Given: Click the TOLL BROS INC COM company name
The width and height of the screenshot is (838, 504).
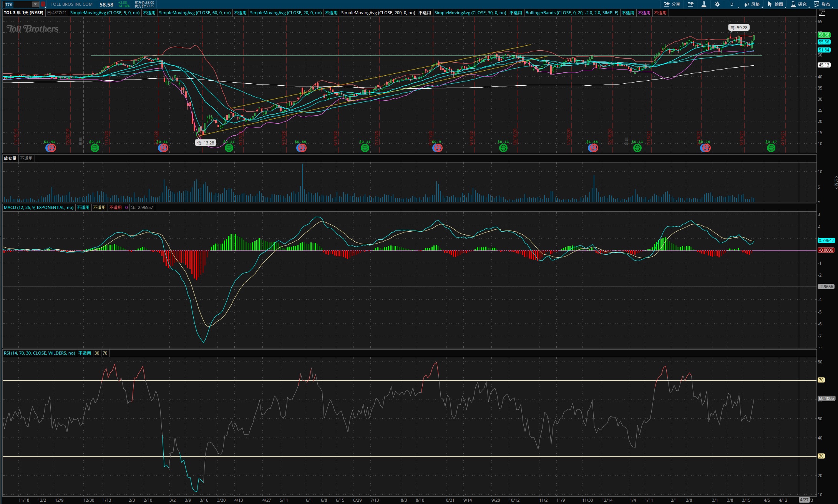Looking at the screenshot, I should (71, 4).
